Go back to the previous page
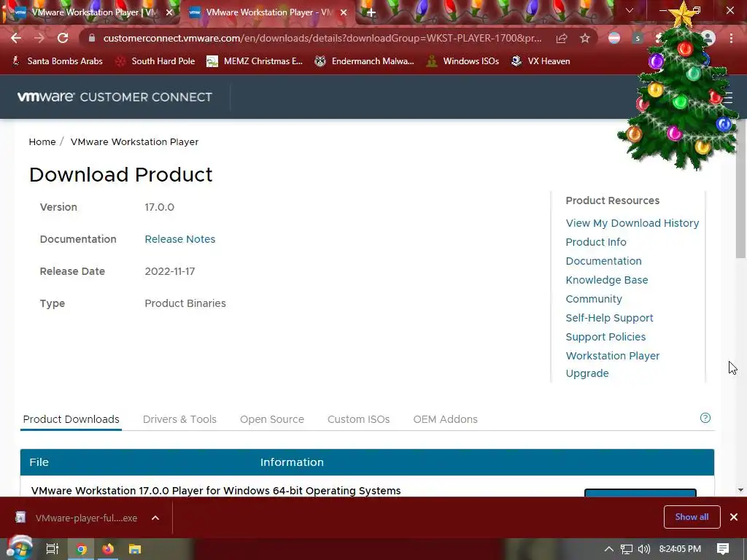 click(x=16, y=38)
